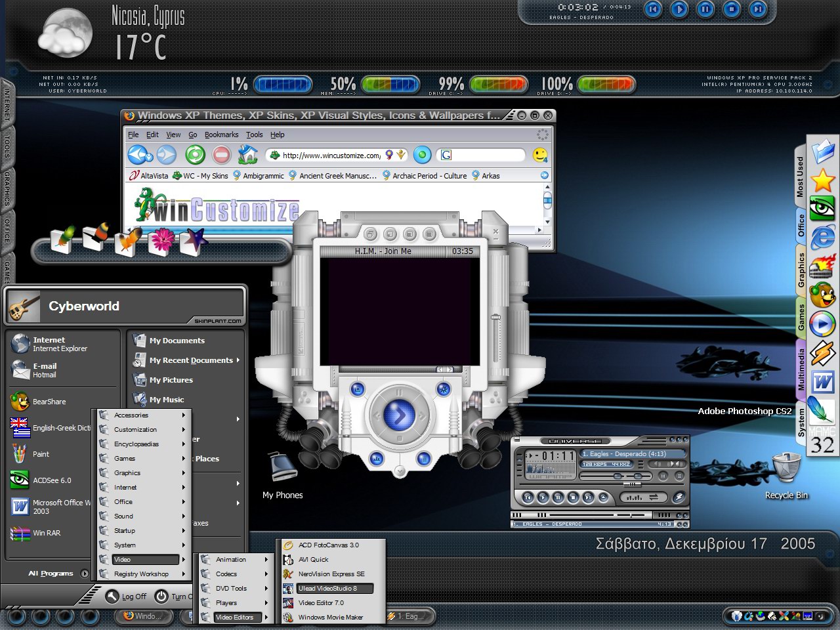840x630 pixels.
Task: Expand the DVD Tools submenu
Action: (235, 588)
